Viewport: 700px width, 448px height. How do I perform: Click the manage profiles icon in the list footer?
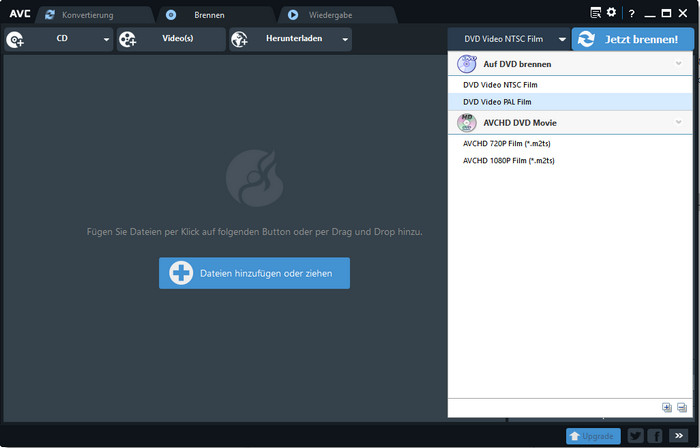pyautogui.click(x=682, y=407)
